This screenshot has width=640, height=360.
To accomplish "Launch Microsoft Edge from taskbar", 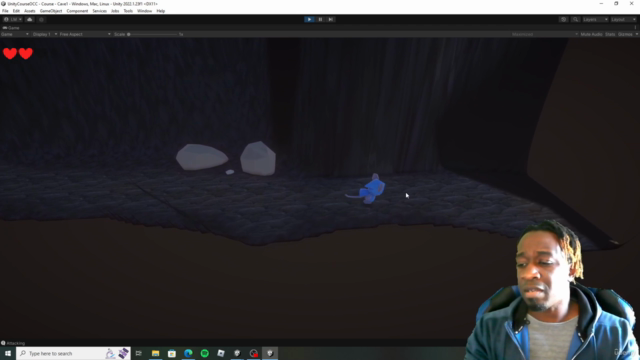I will tap(188, 353).
